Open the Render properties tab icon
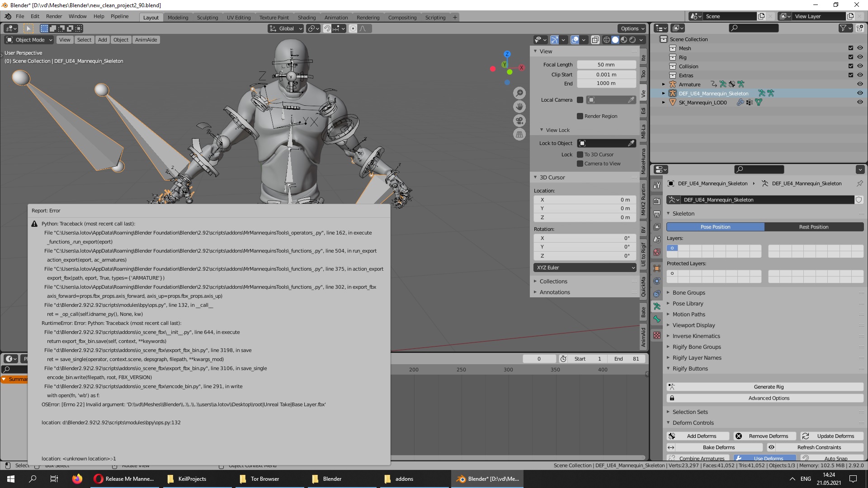The image size is (868, 488). click(x=657, y=201)
